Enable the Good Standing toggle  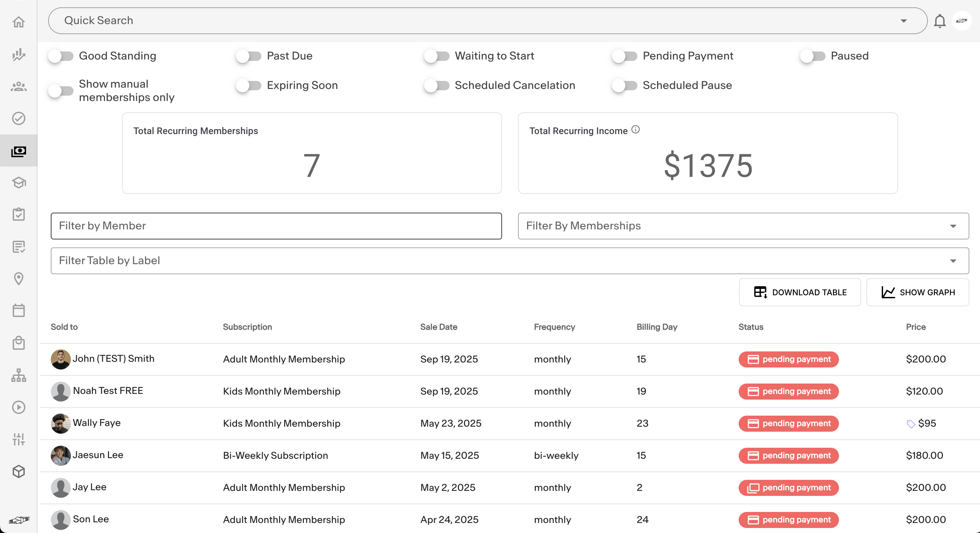(61, 57)
